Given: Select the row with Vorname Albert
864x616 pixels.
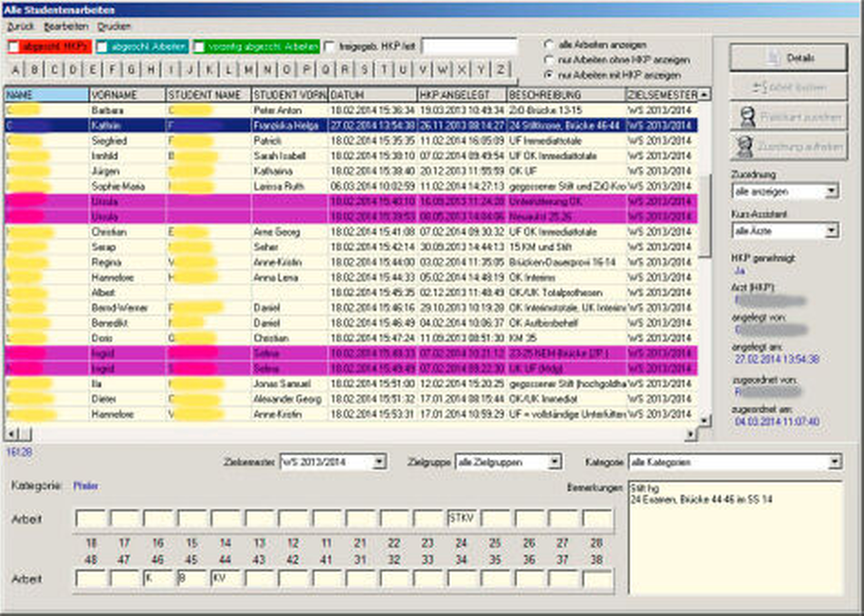Looking at the screenshot, I should [x=351, y=292].
